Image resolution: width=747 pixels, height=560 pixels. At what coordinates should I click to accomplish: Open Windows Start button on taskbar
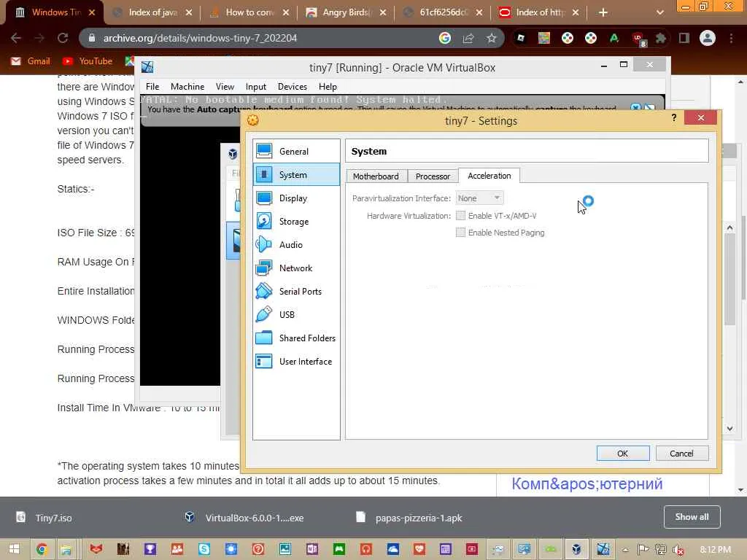pyautogui.click(x=14, y=549)
